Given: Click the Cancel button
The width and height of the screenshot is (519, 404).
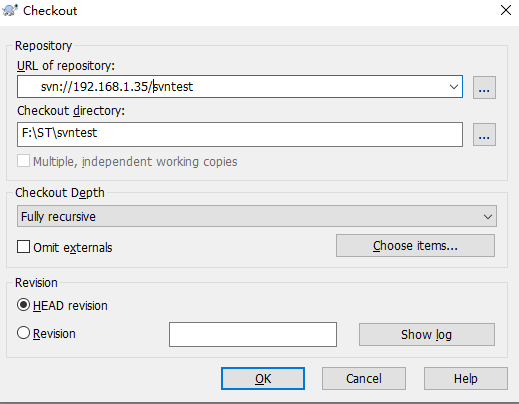Looking at the screenshot, I should [x=364, y=378].
